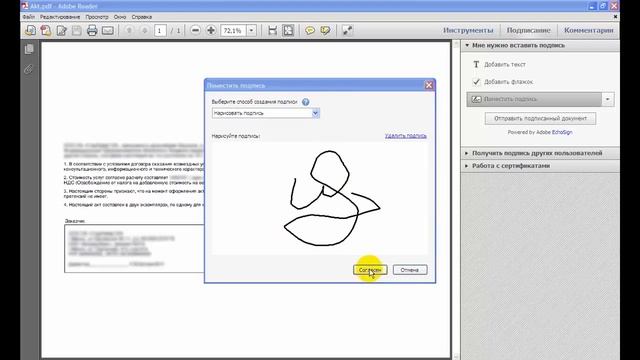The image size is (640, 360).
Task: Open Place signature dropdown arrow in panel
Action: point(608,99)
